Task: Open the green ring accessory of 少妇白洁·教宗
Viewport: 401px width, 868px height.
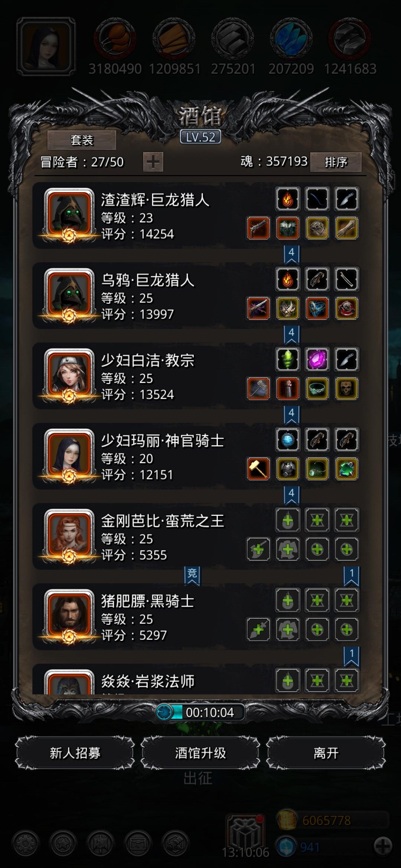Action: (x=317, y=389)
